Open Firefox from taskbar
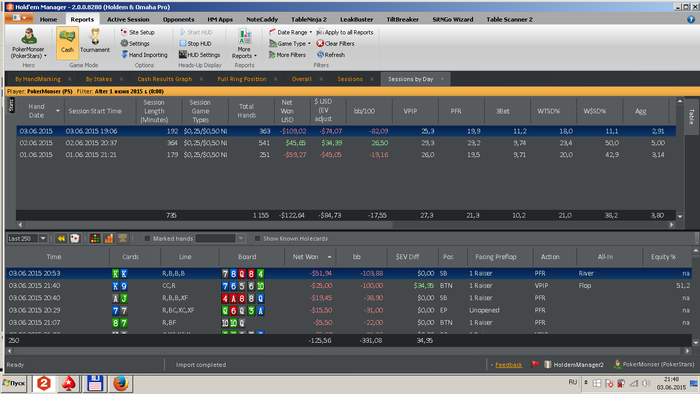 click(121, 383)
